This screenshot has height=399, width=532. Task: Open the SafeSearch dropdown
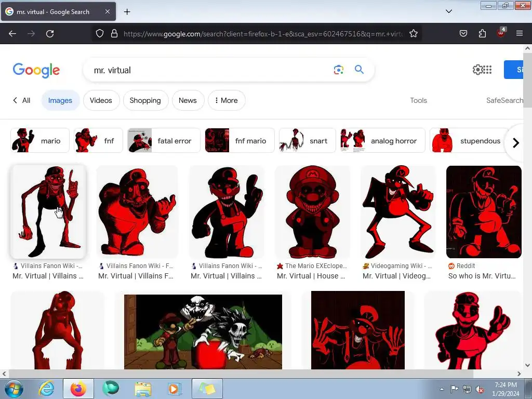[504, 100]
